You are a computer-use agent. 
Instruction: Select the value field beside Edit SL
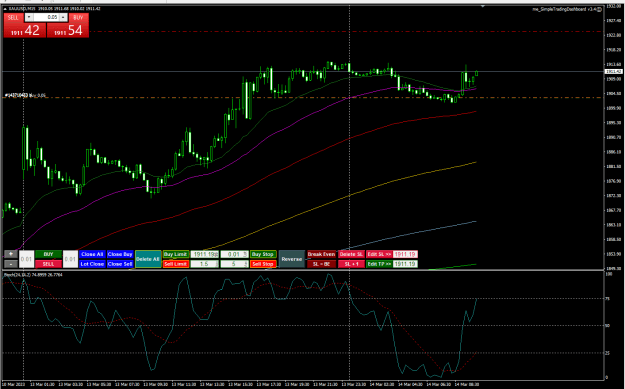tap(405, 254)
